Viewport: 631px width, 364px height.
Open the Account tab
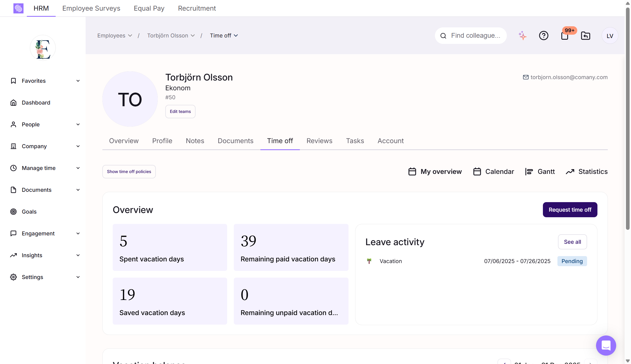pos(390,141)
